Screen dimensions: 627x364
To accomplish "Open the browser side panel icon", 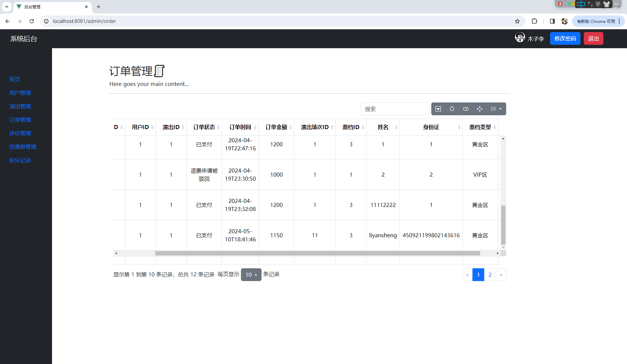I will 552,21.
